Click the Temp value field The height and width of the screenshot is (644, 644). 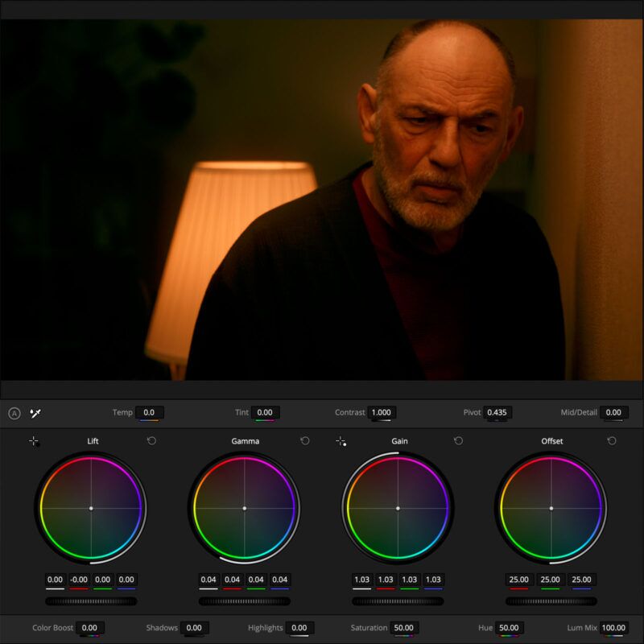150,412
